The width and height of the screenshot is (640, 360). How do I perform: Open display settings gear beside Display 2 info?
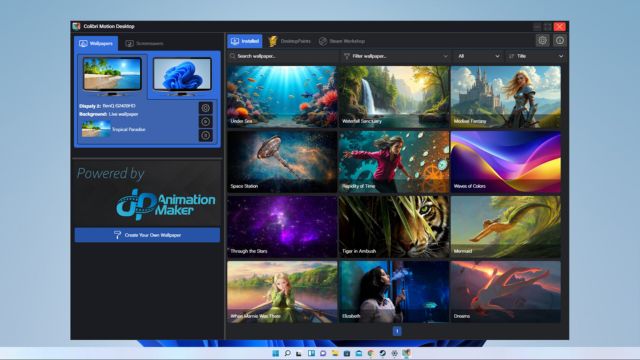pos(206,108)
